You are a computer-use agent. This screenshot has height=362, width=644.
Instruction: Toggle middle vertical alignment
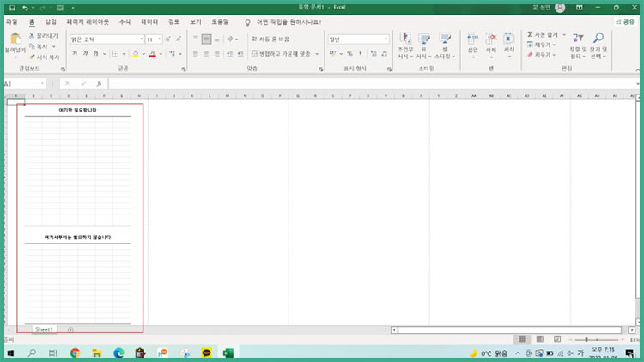point(206,39)
